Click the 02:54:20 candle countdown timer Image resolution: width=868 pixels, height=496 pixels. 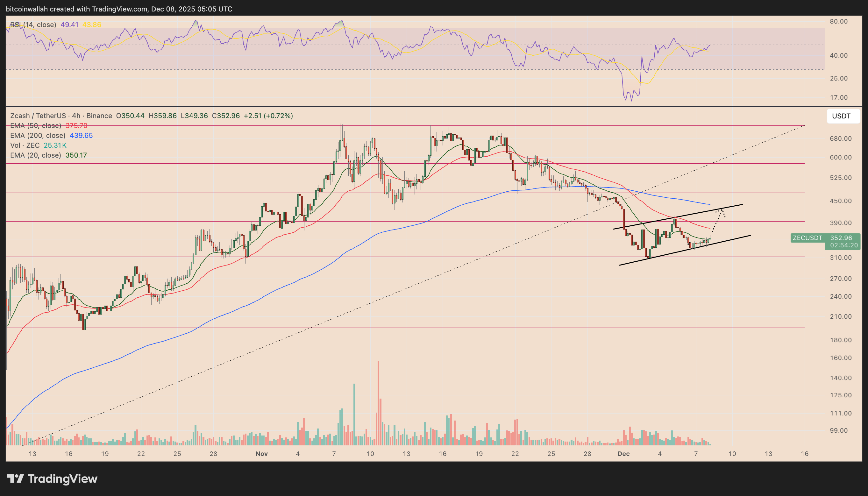[x=843, y=245]
